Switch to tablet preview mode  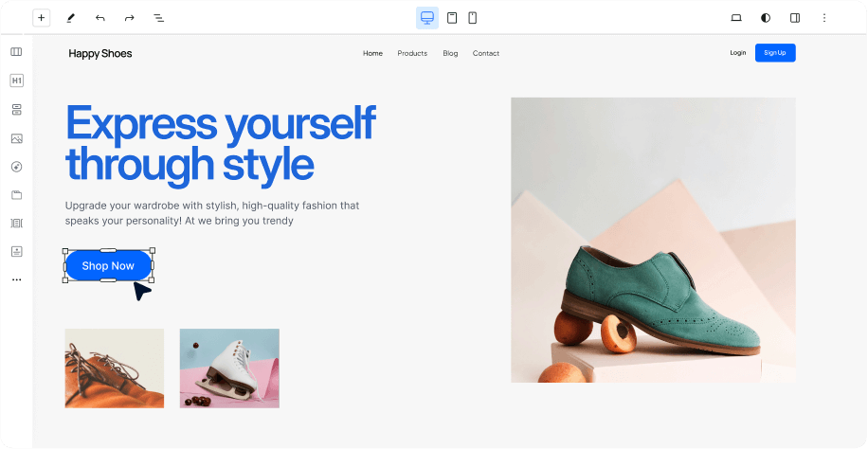pyautogui.click(x=452, y=18)
